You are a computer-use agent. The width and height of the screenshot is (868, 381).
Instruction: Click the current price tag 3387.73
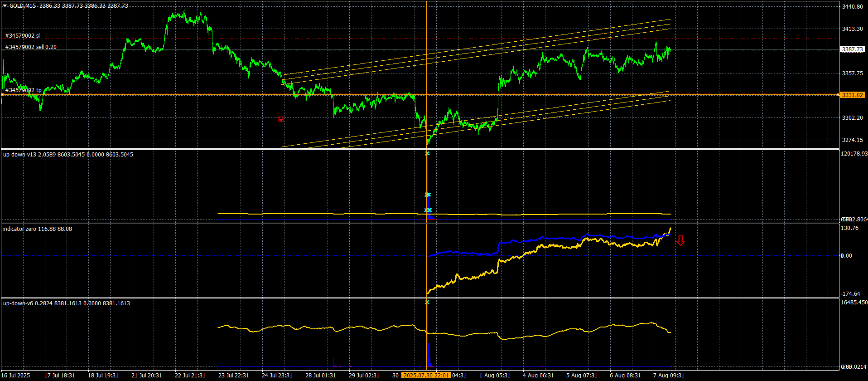coord(852,49)
